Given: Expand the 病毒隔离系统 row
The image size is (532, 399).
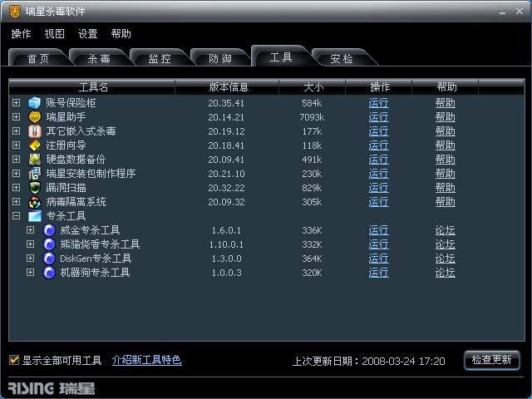Looking at the screenshot, I should tap(16, 201).
